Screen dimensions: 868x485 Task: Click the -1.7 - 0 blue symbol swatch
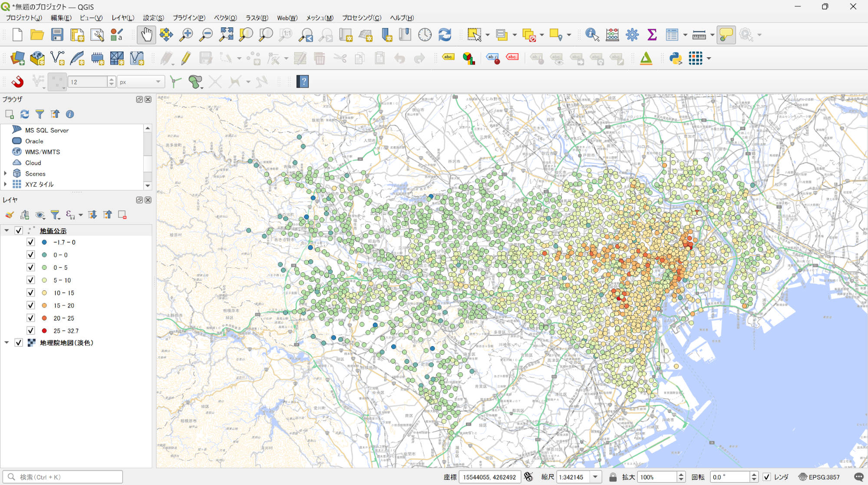(x=44, y=242)
